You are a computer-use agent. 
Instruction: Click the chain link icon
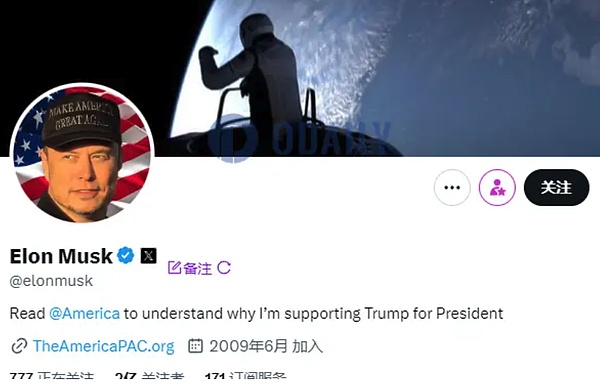pos(19,346)
